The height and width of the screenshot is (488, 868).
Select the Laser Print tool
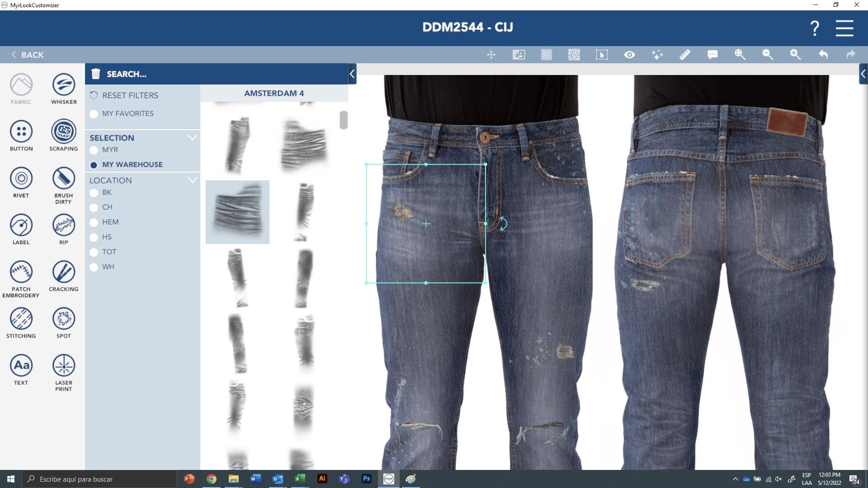(63, 366)
